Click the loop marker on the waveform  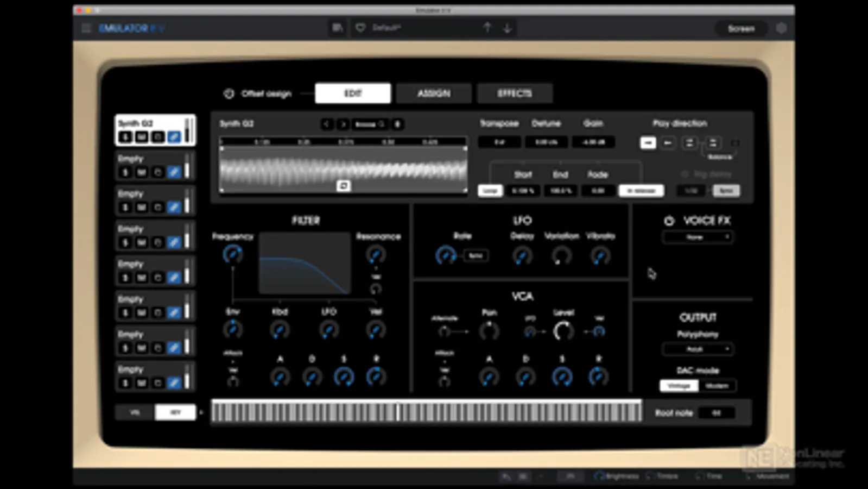coord(343,186)
